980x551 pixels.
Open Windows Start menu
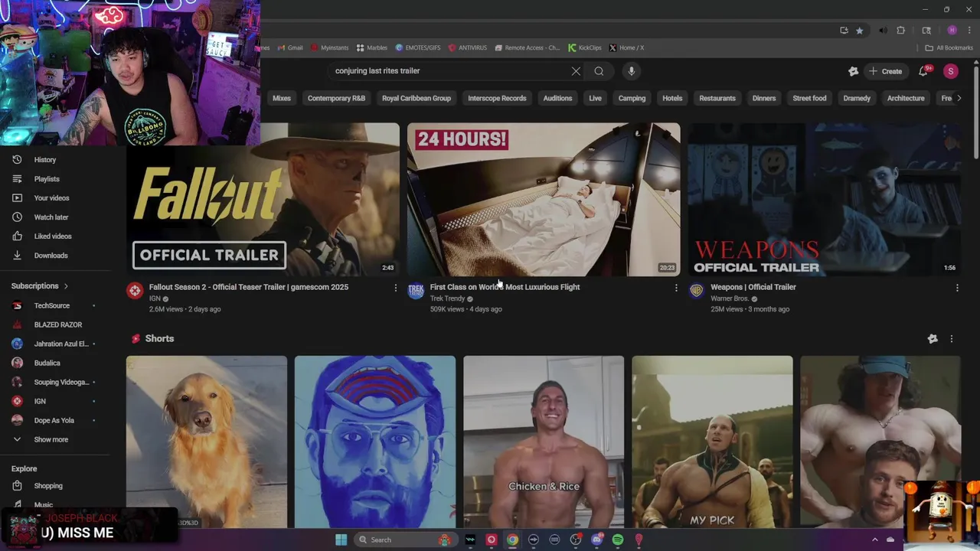(x=341, y=540)
